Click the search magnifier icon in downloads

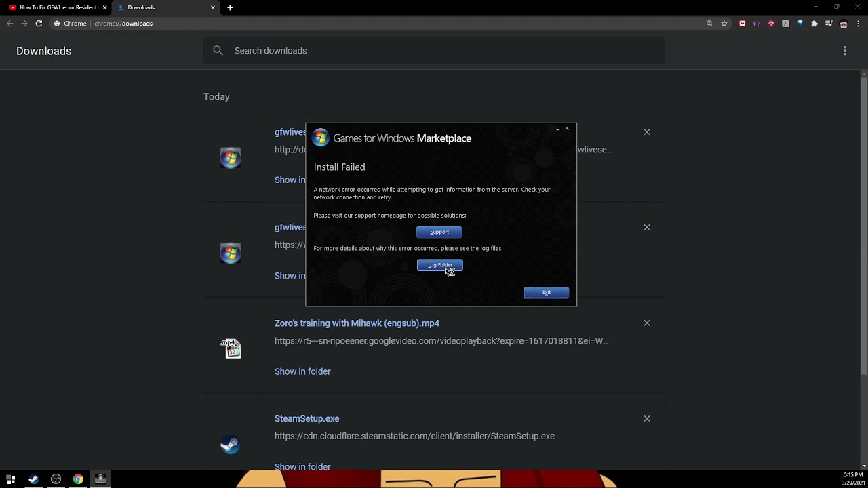click(218, 51)
